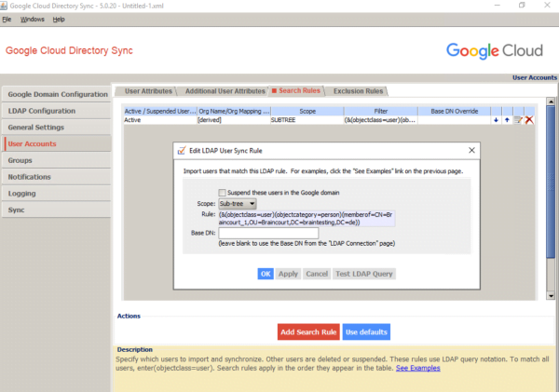Open the Sync section
The image size is (559, 392).
pos(57,210)
